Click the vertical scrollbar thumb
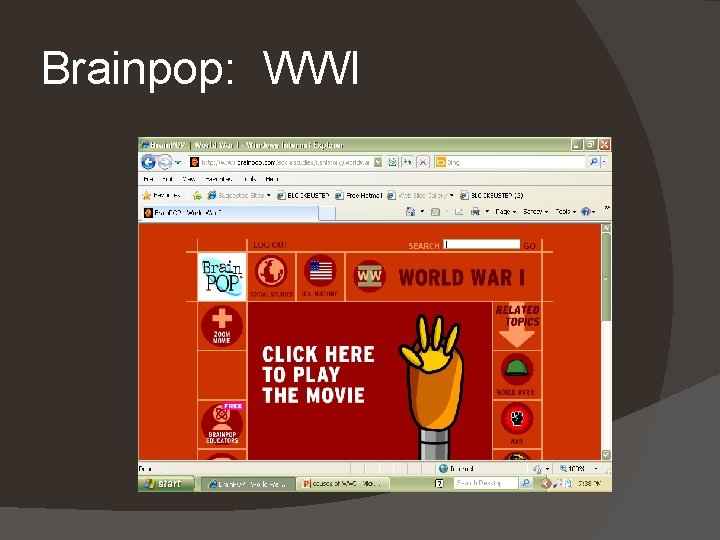 [x=606, y=278]
